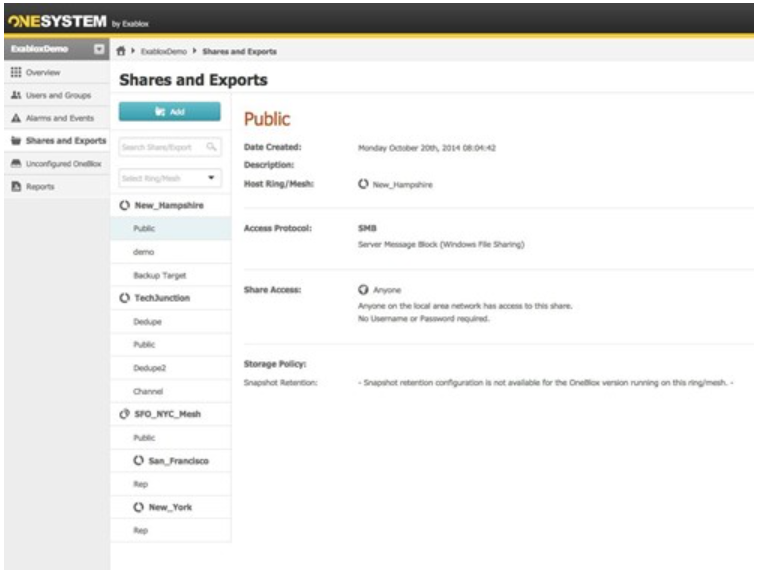The width and height of the screenshot is (759, 579).
Task: Click the search magnifier icon
Action: pos(211,147)
